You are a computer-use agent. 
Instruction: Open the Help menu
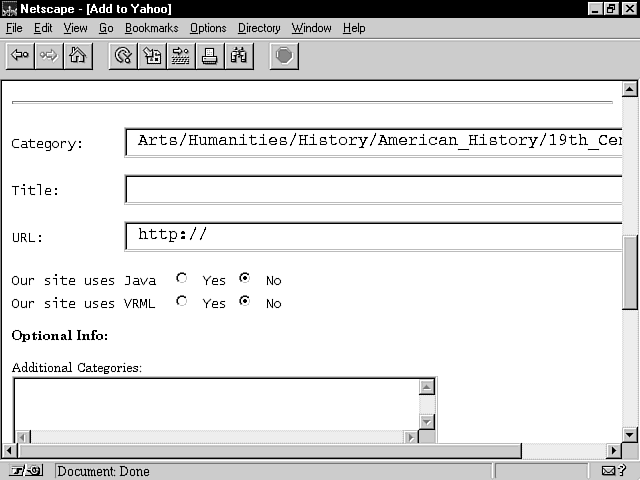tap(354, 28)
